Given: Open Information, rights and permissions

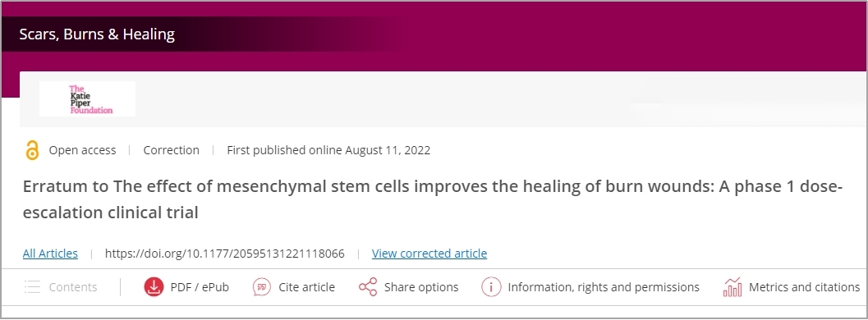Looking at the screenshot, I should pyautogui.click(x=604, y=287).
